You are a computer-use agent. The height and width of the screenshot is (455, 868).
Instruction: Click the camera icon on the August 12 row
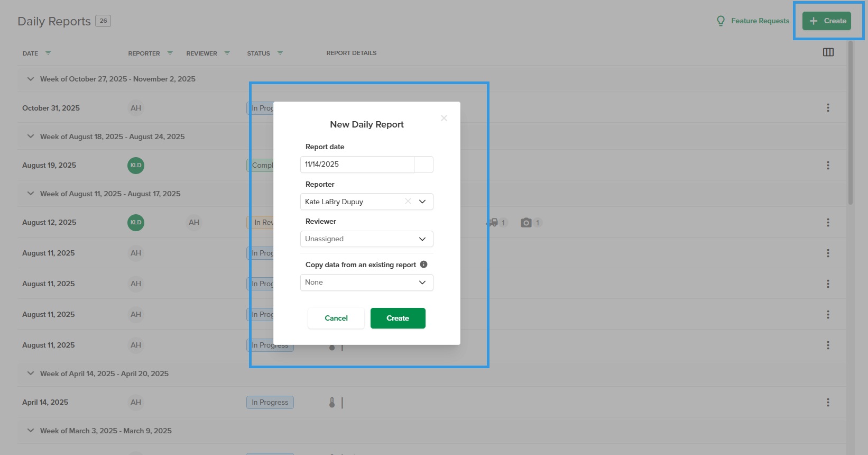coord(526,223)
